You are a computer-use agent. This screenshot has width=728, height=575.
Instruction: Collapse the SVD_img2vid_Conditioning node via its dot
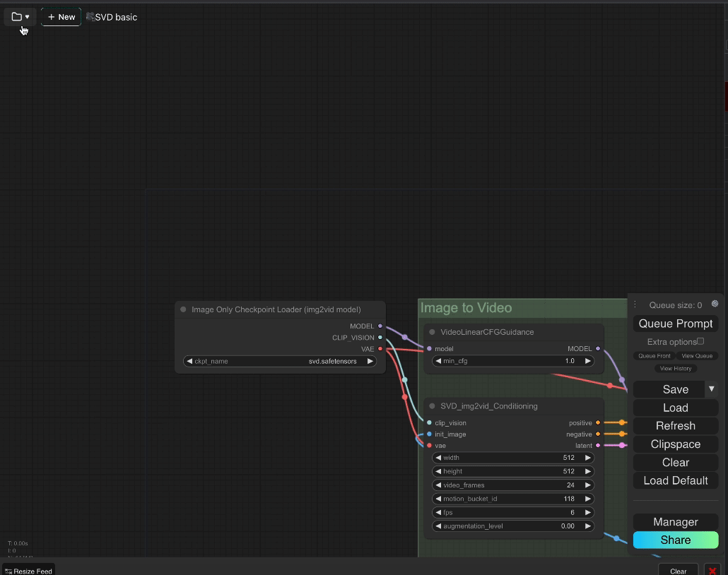[x=433, y=406]
